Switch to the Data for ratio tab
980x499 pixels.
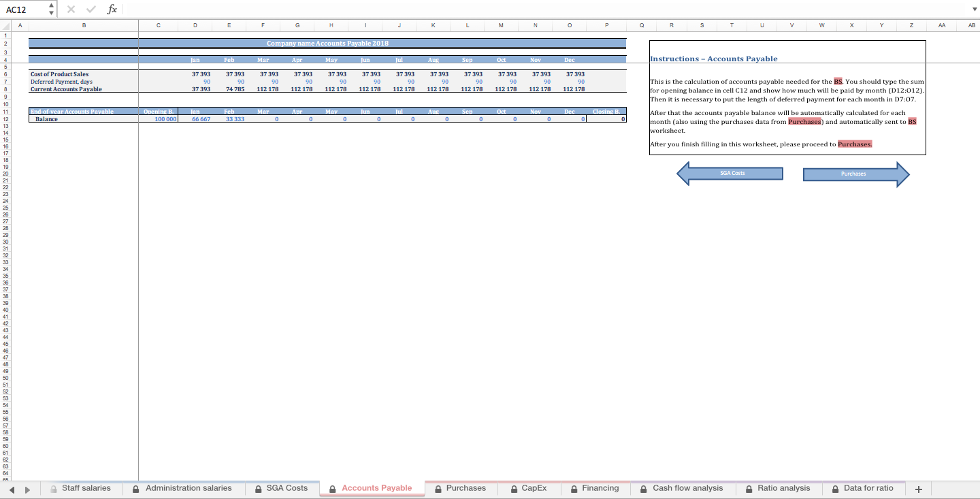[863, 488]
